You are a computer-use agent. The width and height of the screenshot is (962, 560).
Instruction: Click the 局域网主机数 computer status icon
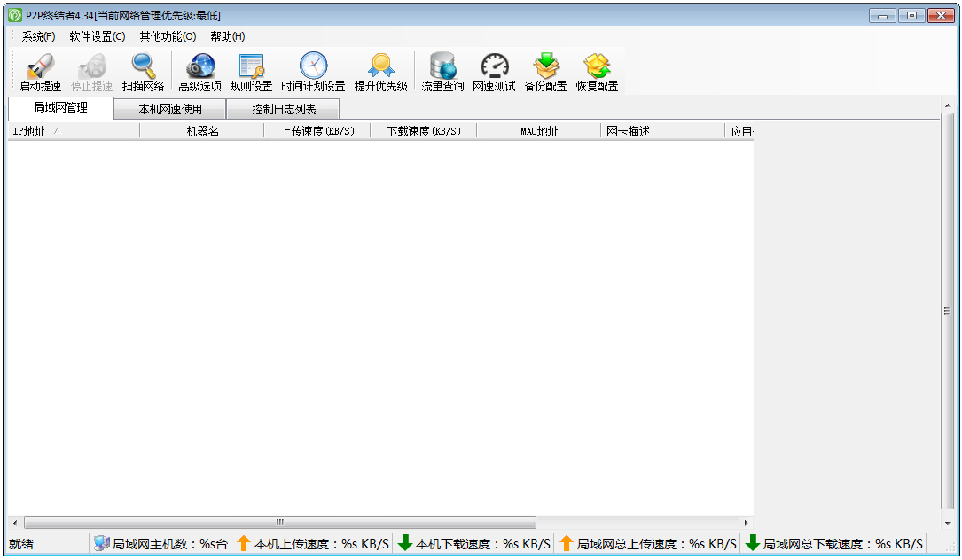pyautogui.click(x=102, y=543)
